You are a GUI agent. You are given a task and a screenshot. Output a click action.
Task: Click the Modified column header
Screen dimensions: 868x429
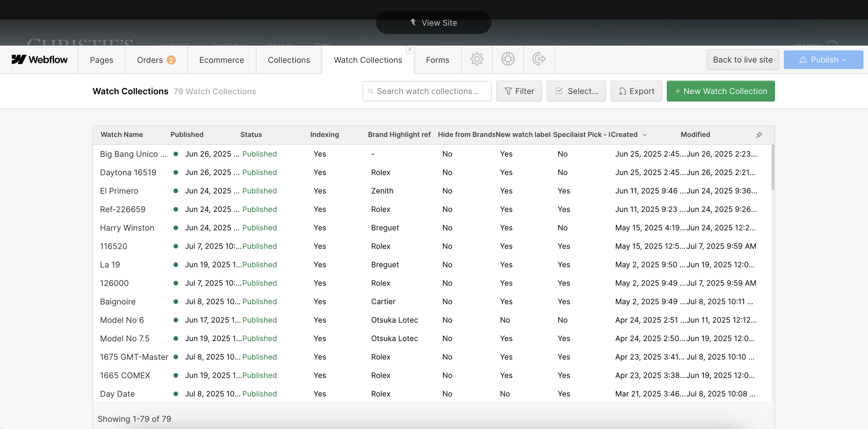(695, 135)
